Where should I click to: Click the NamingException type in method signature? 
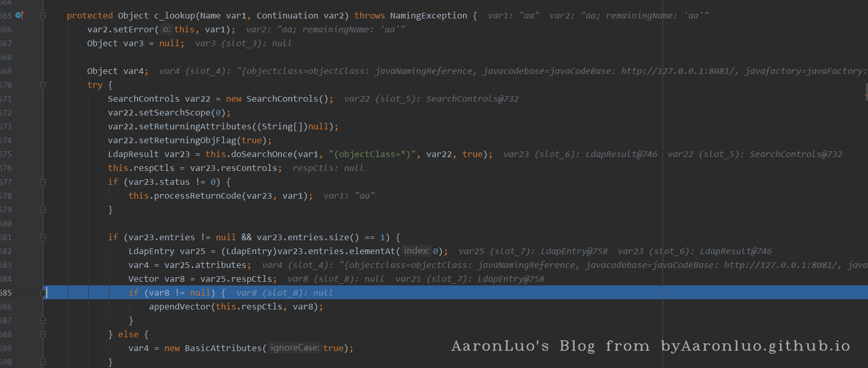(428, 16)
